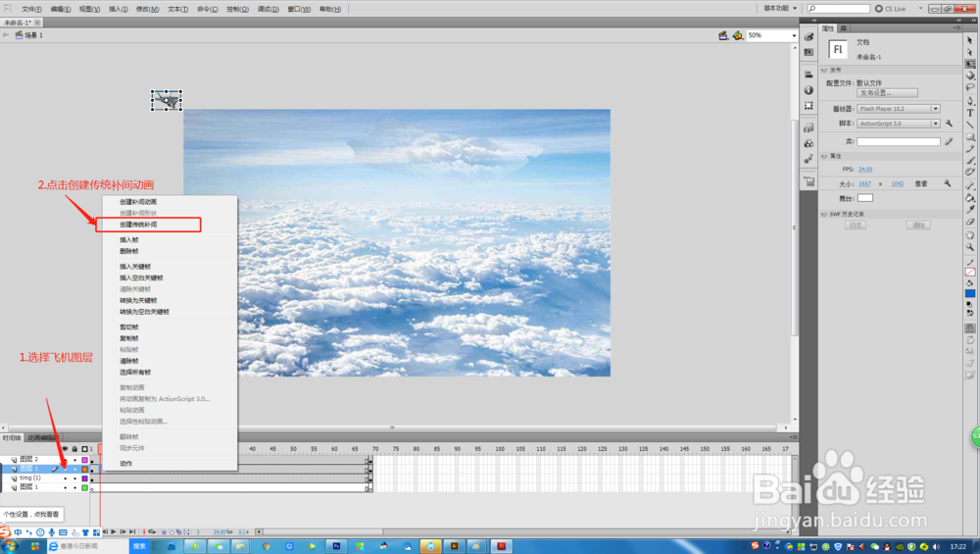This screenshot has width=980, height=554.
Task: Select the 3D Rotation tool
Action: tap(970, 76)
